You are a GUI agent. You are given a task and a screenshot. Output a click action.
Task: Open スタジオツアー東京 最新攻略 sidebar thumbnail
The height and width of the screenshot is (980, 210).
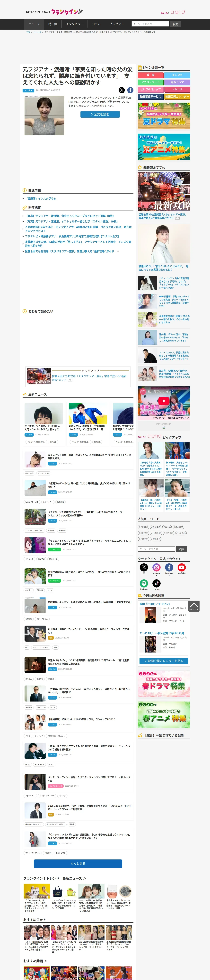point(164,192)
